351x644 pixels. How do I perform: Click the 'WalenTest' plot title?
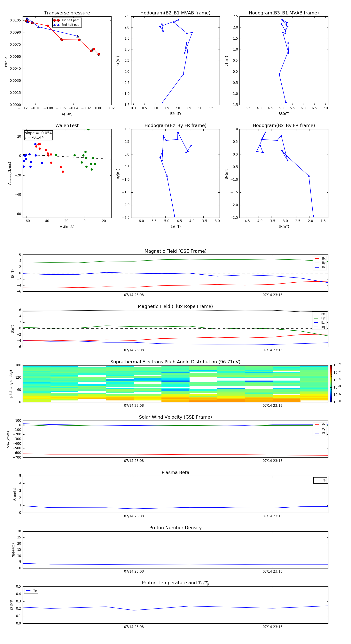point(67,125)
